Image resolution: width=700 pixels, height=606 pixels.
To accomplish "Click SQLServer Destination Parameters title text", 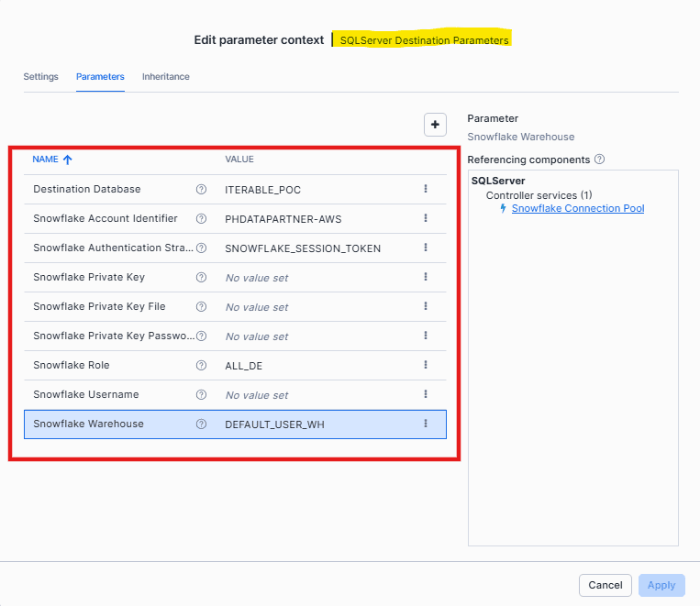I will [424, 40].
